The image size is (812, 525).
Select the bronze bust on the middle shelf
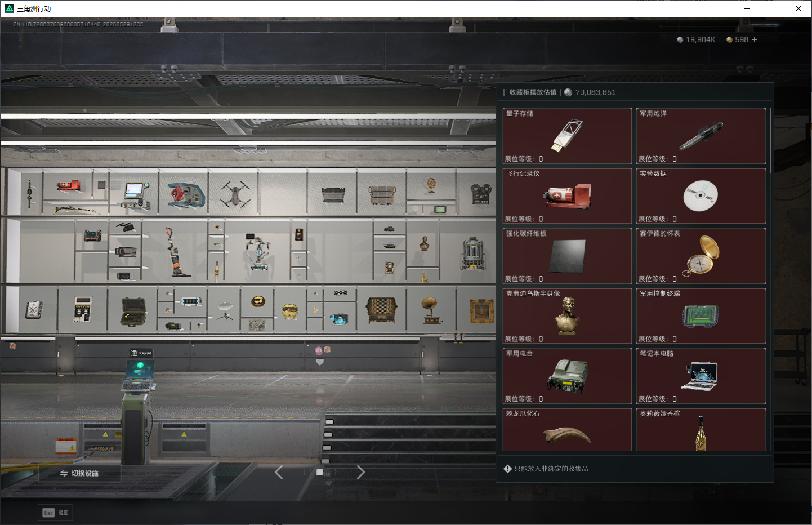pyautogui.click(x=424, y=243)
